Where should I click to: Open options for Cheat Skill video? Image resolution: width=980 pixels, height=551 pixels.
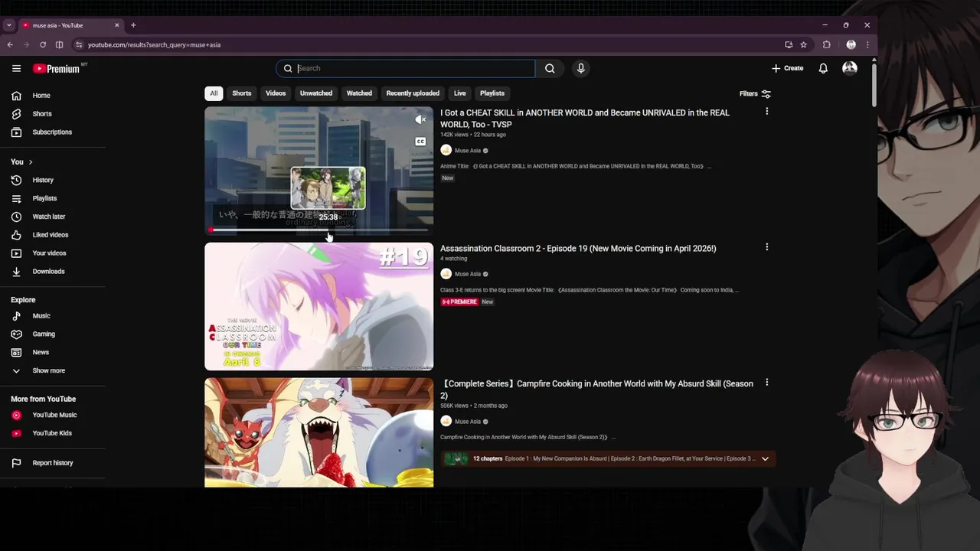pyautogui.click(x=766, y=112)
